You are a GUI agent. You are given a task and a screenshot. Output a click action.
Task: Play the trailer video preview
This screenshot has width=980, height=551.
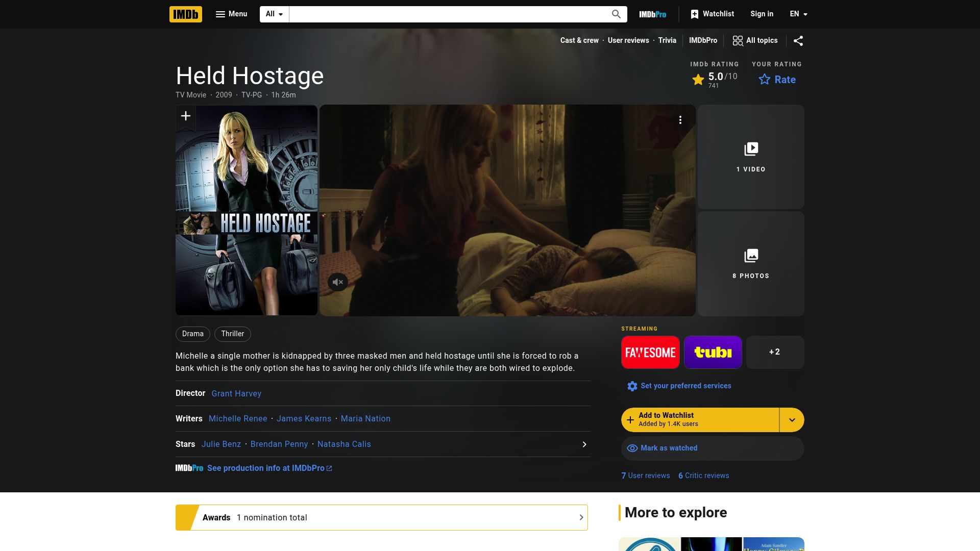(507, 210)
